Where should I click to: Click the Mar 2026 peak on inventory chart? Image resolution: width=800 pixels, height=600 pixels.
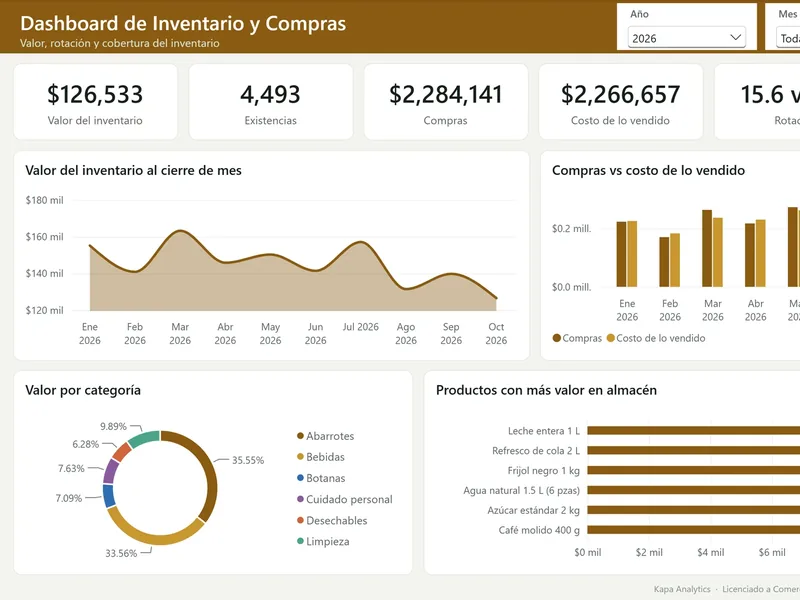pos(180,231)
